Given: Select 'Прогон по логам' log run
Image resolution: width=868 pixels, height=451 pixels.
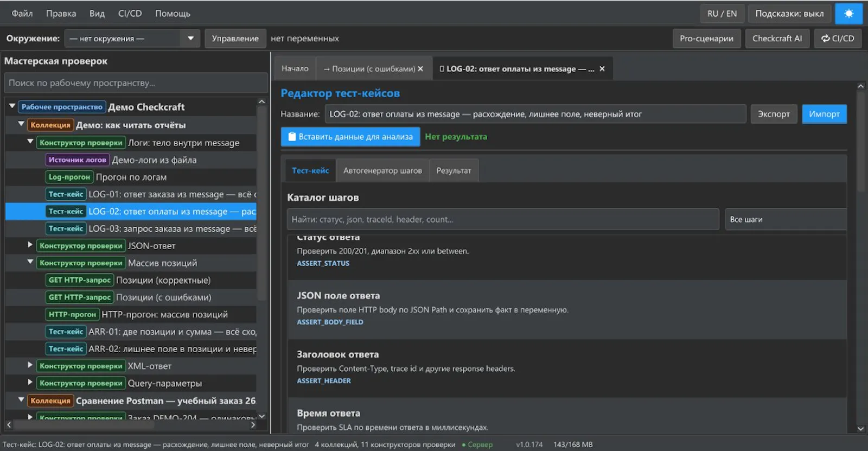Looking at the screenshot, I should pos(131,177).
